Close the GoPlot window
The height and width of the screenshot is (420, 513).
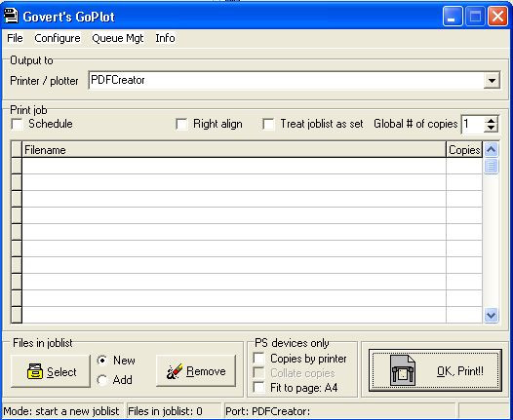click(497, 16)
